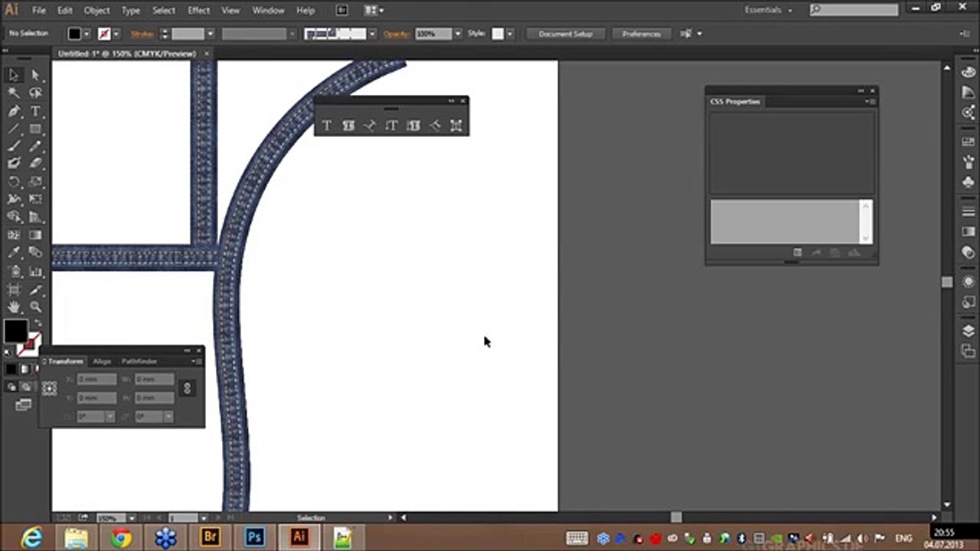Viewport: 980px width, 551px height.
Task: Click fill swatch in control bar
Action: click(74, 34)
